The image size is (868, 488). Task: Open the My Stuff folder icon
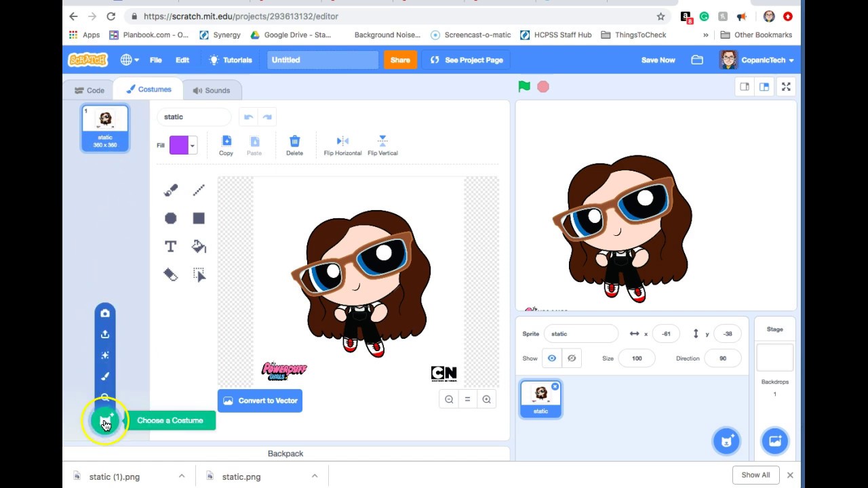tap(697, 60)
